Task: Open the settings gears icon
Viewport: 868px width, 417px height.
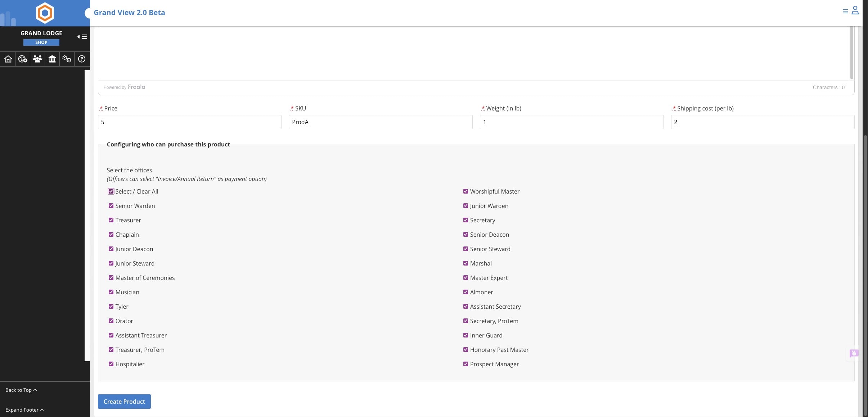Action: coord(67,59)
